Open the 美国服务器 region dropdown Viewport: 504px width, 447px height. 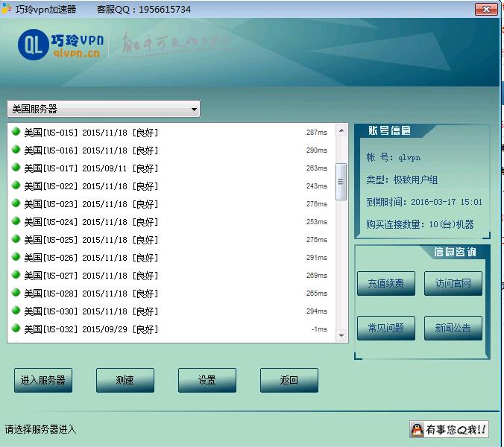pos(104,110)
